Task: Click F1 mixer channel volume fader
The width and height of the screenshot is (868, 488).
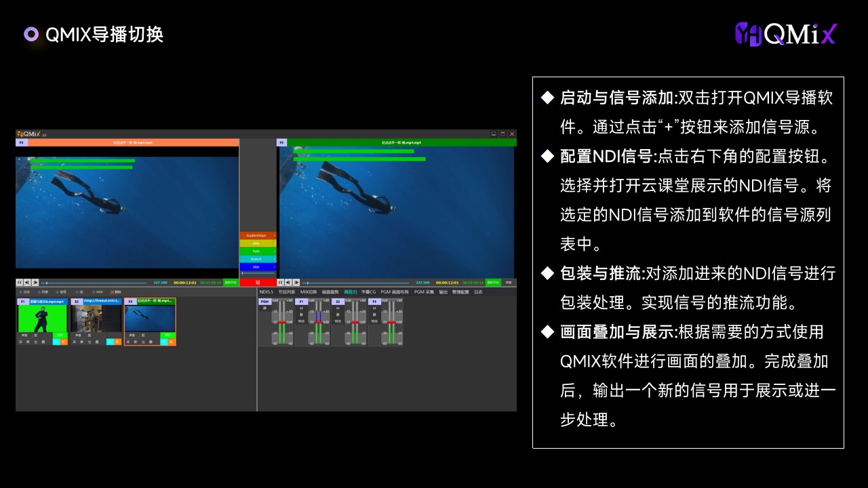Action: (x=318, y=322)
